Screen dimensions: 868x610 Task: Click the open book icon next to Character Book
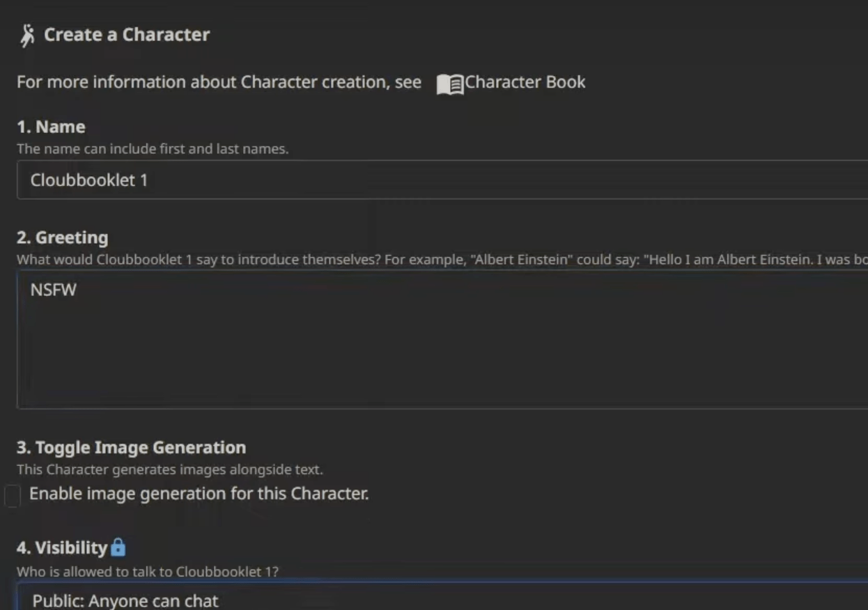(451, 82)
